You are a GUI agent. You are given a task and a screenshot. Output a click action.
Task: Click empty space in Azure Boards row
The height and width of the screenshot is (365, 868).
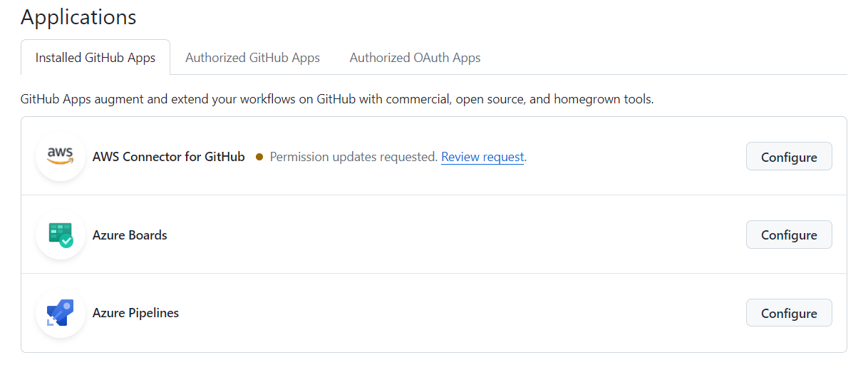456,235
